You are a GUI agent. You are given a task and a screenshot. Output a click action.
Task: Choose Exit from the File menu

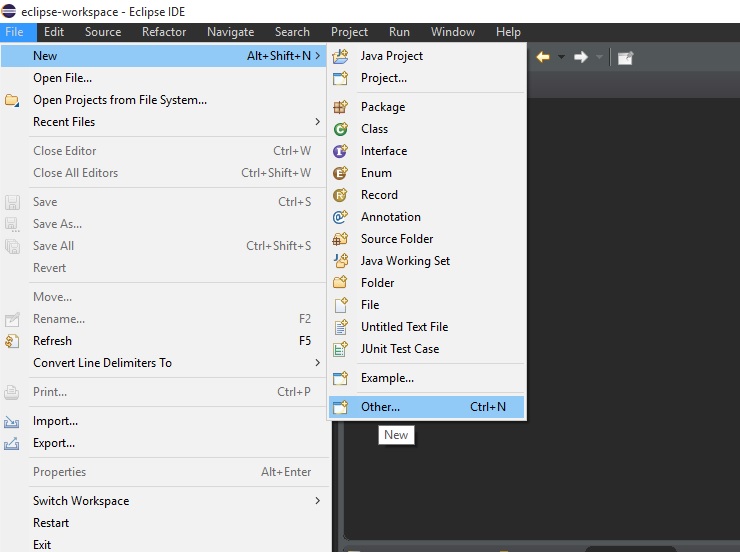click(x=163, y=544)
